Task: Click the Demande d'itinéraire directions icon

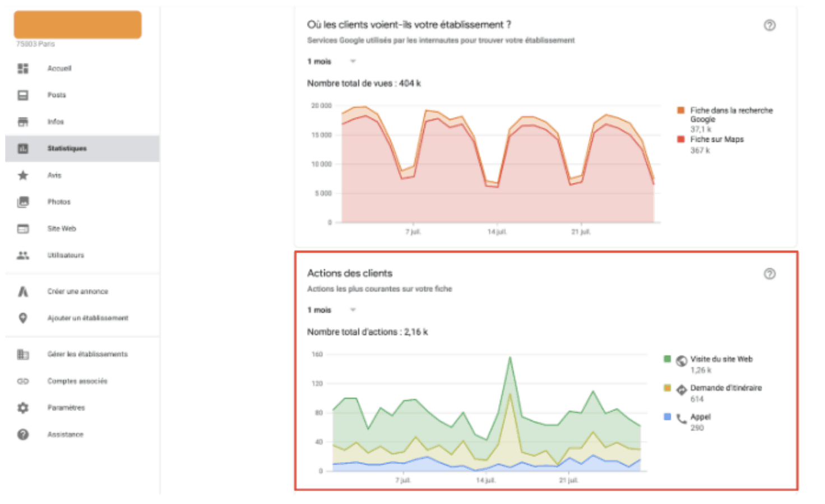Action: [x=682, y=390]
